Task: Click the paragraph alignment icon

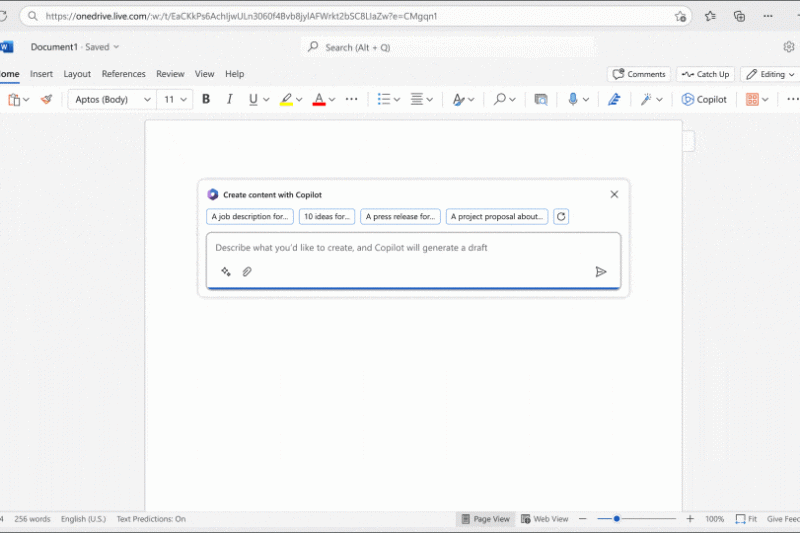Action: point(417,99)
